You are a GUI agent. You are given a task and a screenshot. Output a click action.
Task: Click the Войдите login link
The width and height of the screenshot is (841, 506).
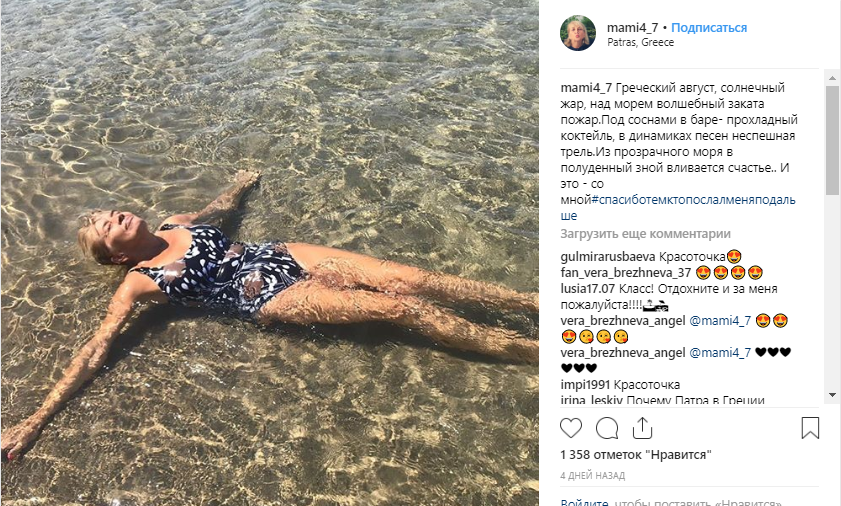point(584,502)
